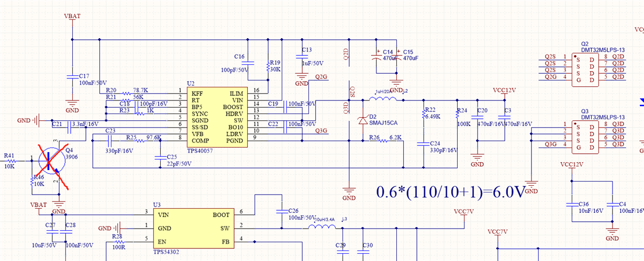Select the R22 resistor symbol
The image size is (644, 261).
tap(424, 115)
